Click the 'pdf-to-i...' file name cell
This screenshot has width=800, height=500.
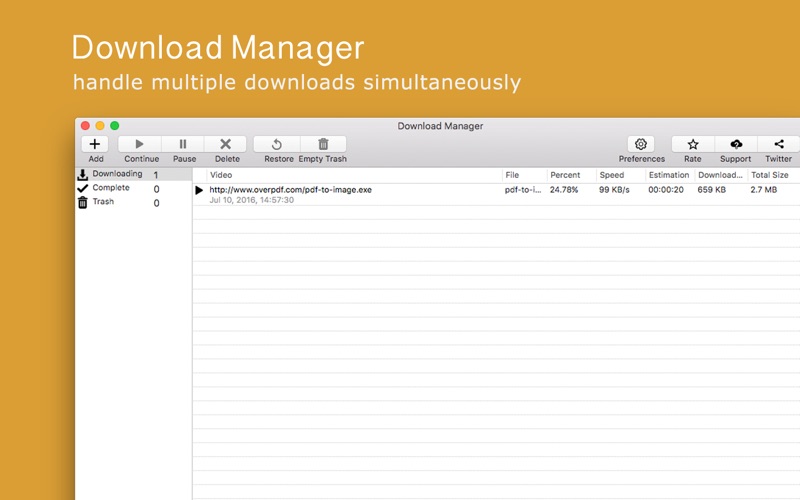[x=523, y=190]
